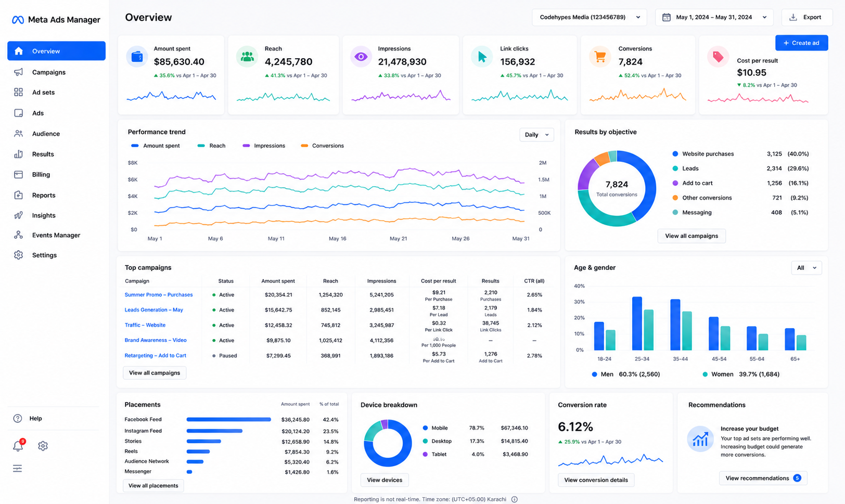
Task: Click the gear icon beside notifications bell
Action: [43, 446]
